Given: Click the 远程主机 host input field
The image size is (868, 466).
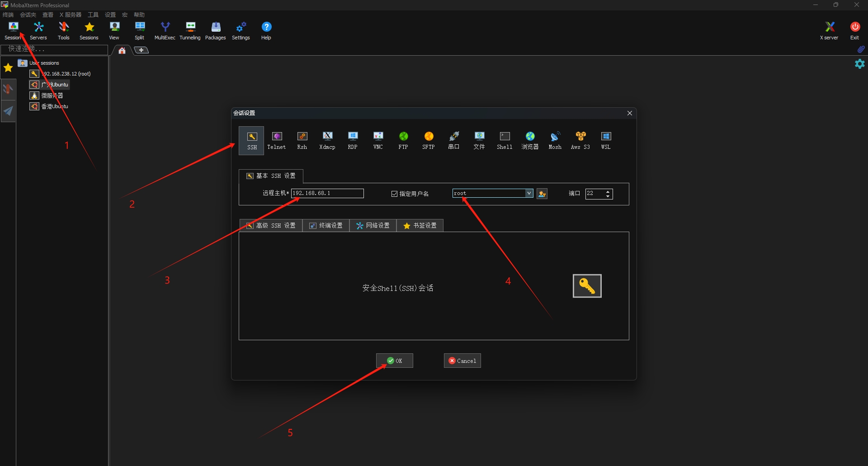Looking at the screenshot, I should coord(327,193).
